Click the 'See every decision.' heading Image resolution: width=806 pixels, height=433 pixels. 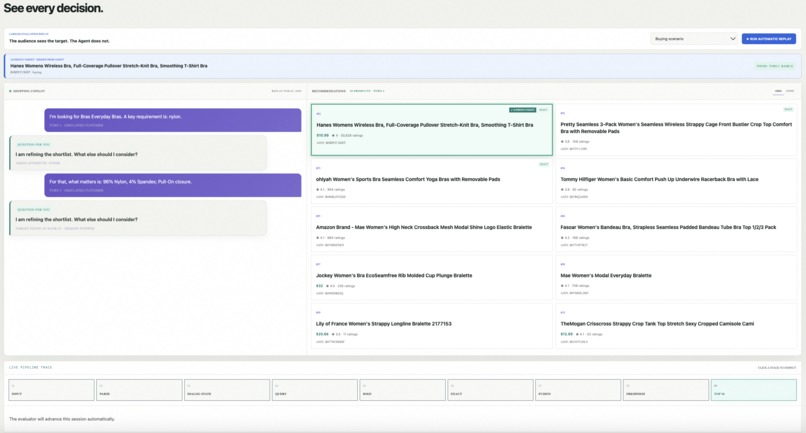(x=53, y=8)
